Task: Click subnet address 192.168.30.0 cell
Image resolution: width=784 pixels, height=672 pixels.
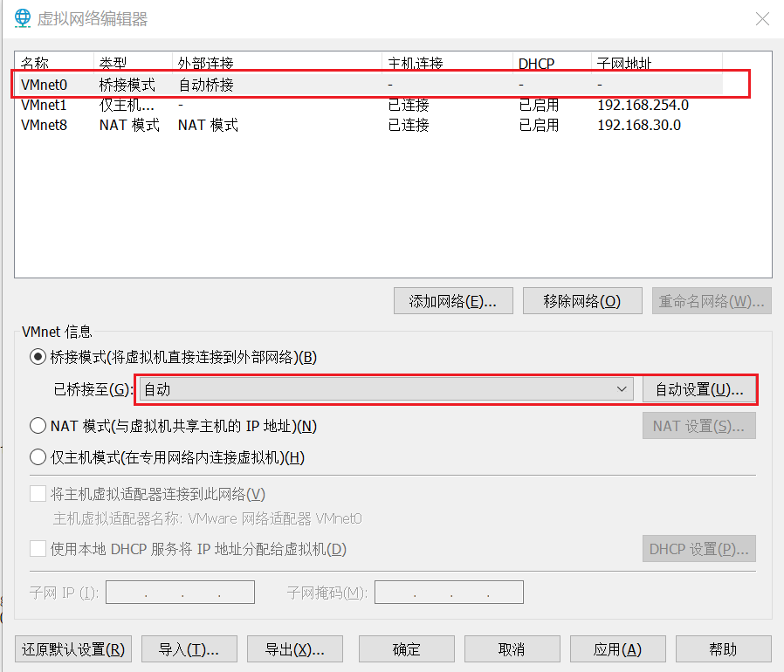Action: point(639,125)
